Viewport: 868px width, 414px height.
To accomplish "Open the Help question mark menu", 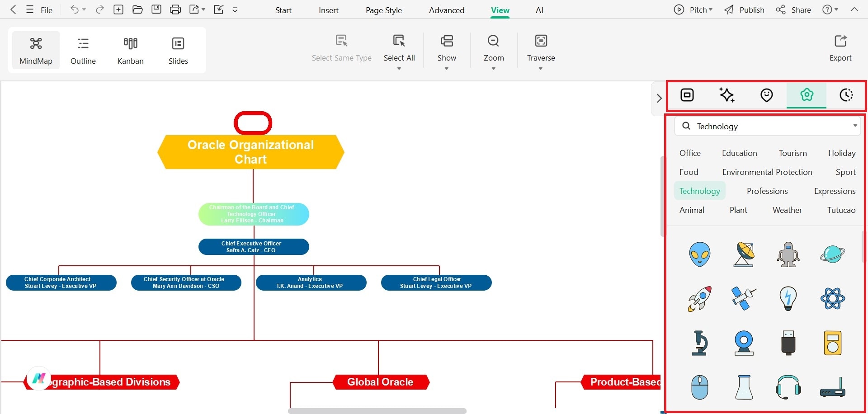I will (830, 9).
